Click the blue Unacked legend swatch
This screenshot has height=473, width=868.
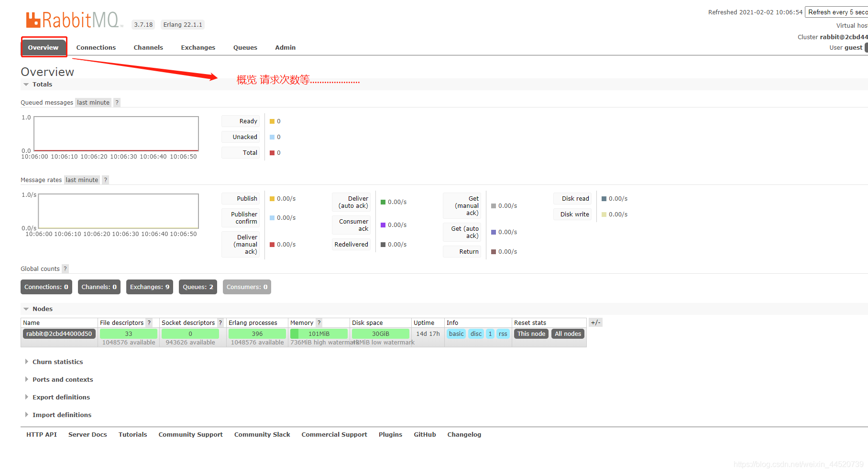pos(272,137)
